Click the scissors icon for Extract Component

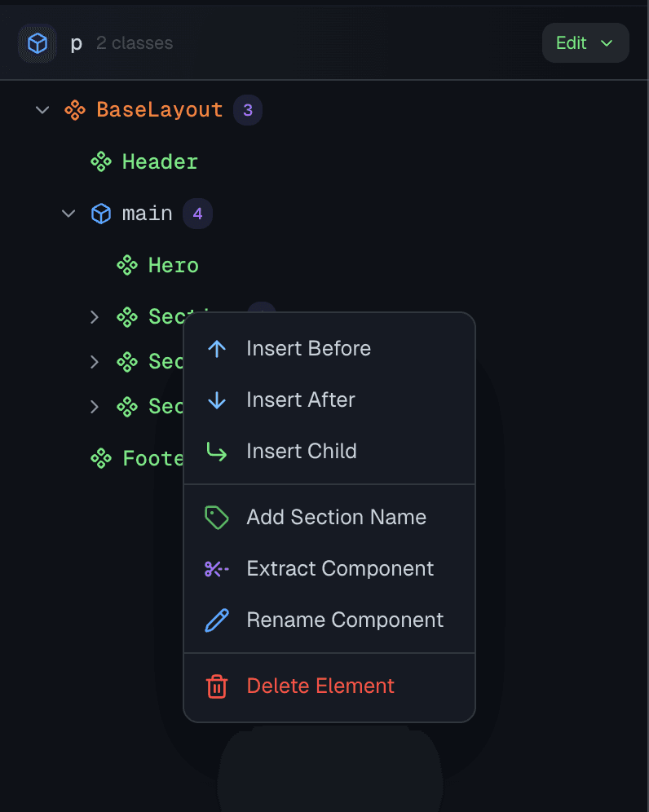(216, 568)
